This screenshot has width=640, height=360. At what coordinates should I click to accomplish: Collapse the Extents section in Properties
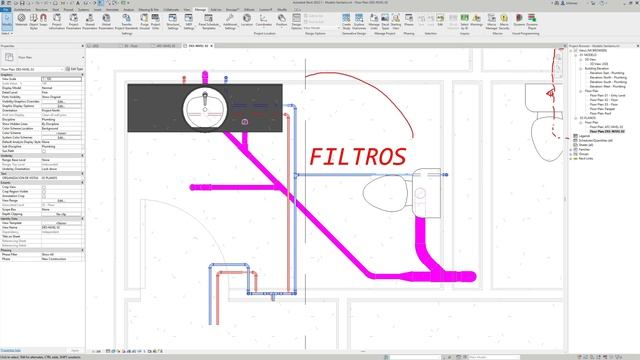coord(82,182)
